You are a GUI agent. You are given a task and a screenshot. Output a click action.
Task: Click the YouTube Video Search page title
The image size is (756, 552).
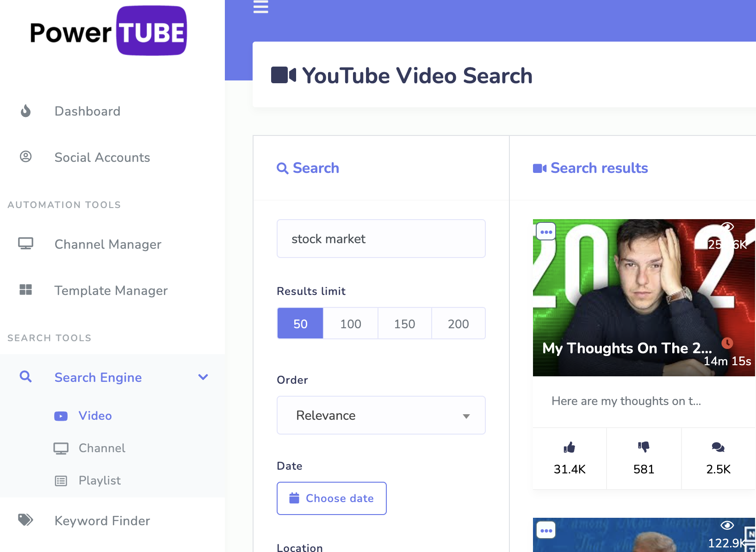tap(417, 75)
